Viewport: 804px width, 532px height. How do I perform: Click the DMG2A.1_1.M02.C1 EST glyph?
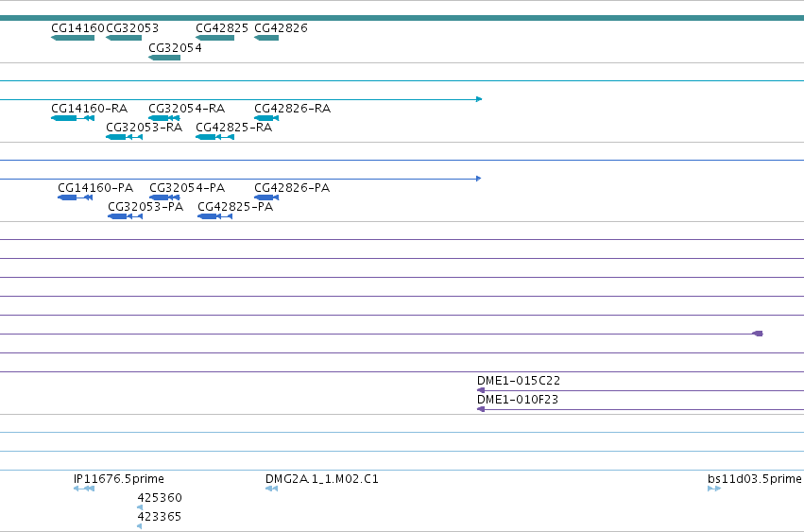coord(272,489)
